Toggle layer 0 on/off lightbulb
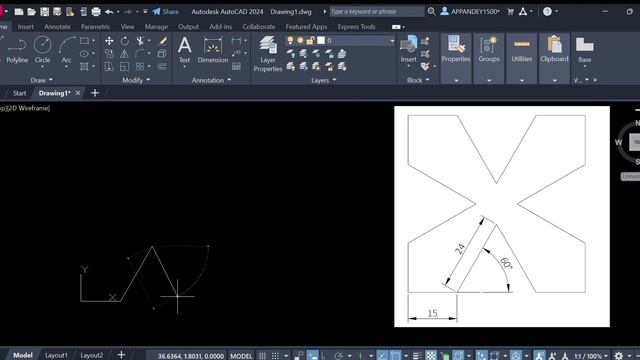The height and width of the screenshot is (360, 640). tap(290, 40)
